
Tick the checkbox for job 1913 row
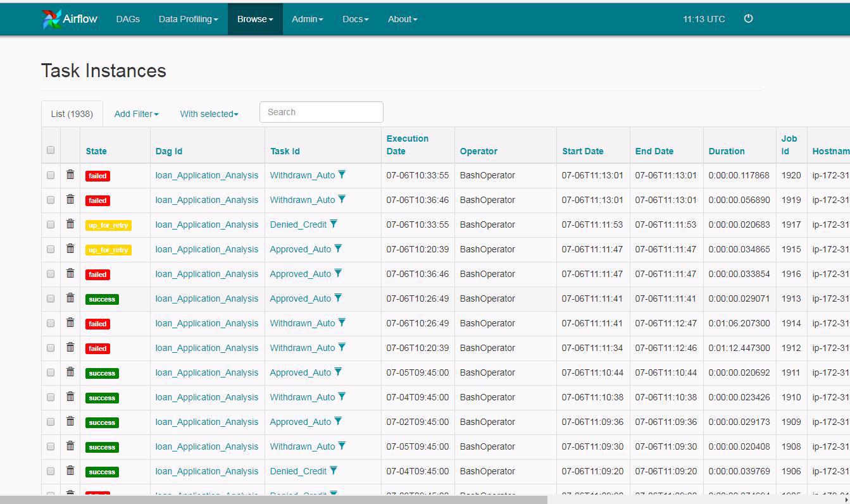click(x=51, y=298)
